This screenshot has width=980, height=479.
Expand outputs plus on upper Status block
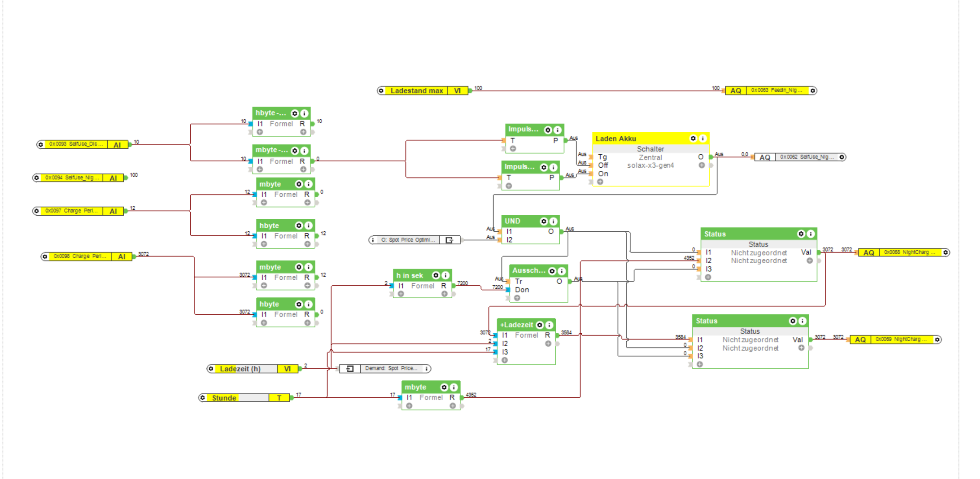point(810,261)
